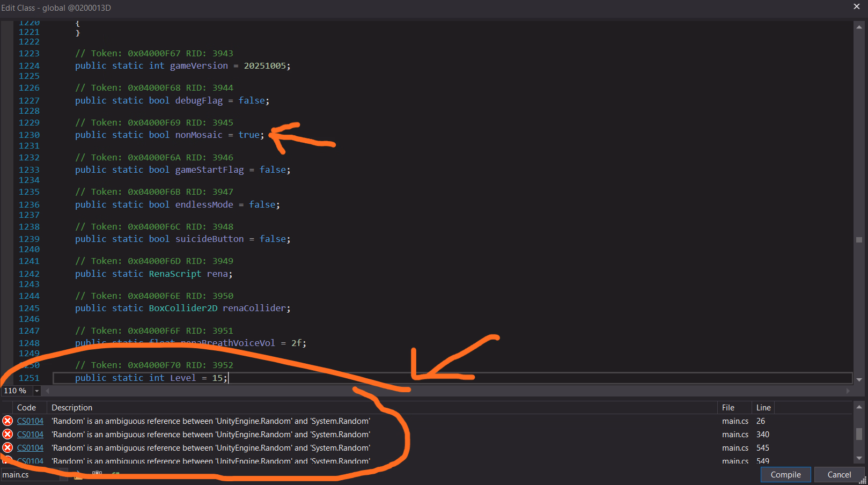Sort errors by Description column header
The height and width of the screenshot is (485, 868).
coord(72,408)
